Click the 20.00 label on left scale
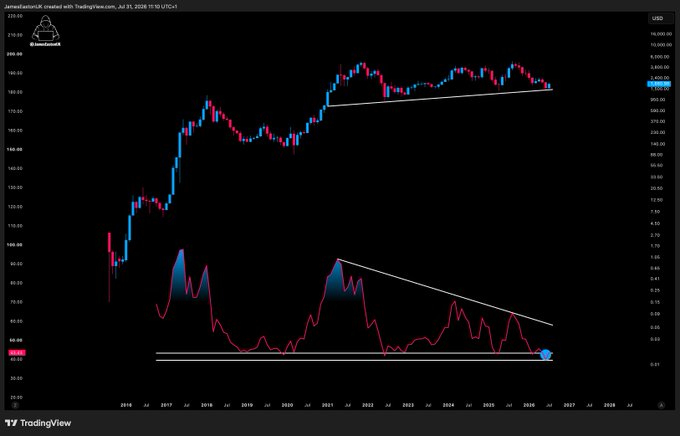This screenshot has width=680, height=436. [x=15, y=397]
